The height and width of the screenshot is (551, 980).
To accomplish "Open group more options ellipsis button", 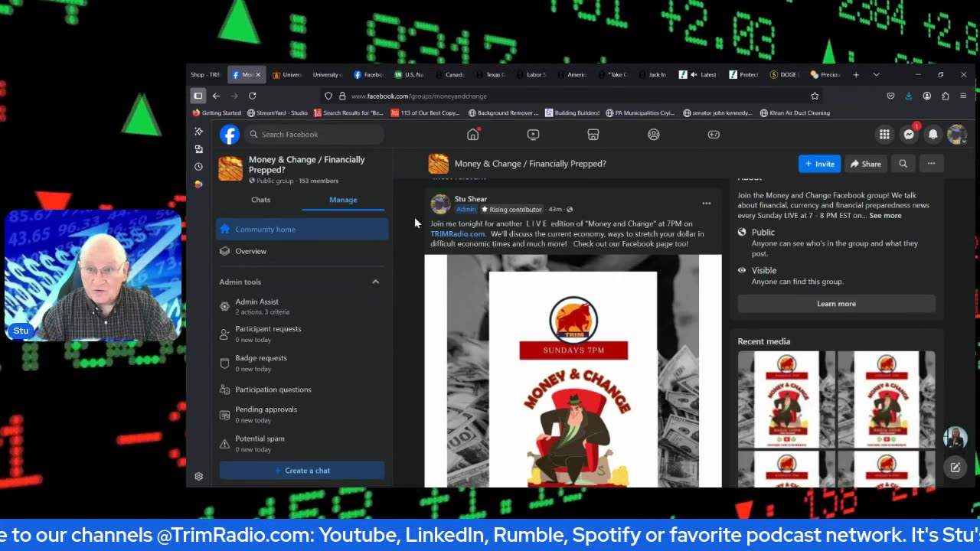I will pos(931,164).
